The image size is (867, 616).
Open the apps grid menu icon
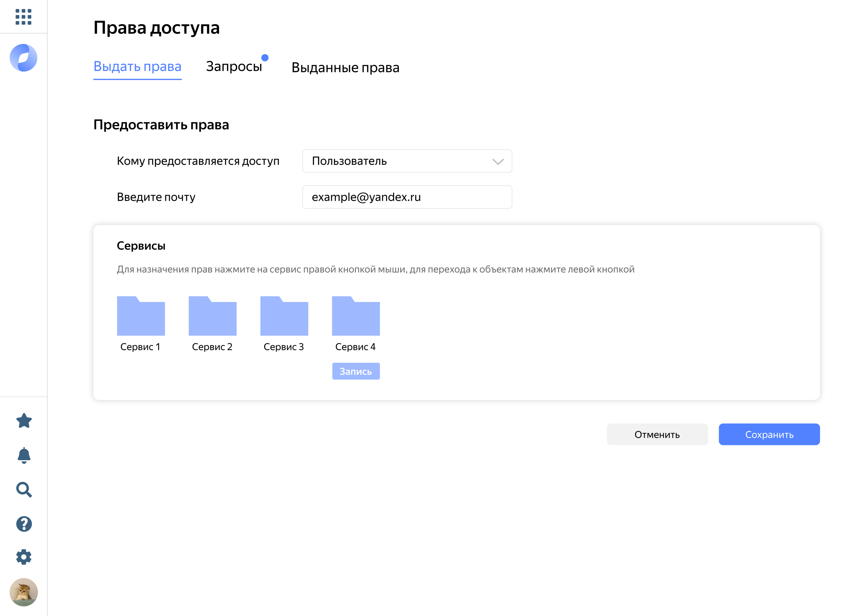point(23,17)
